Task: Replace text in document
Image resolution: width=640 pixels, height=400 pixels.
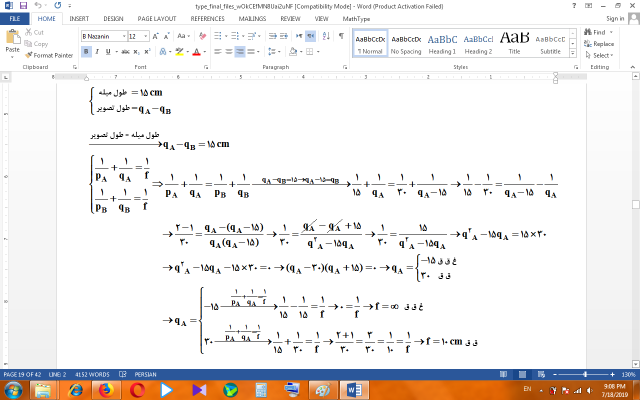Action: pos(599,44)
